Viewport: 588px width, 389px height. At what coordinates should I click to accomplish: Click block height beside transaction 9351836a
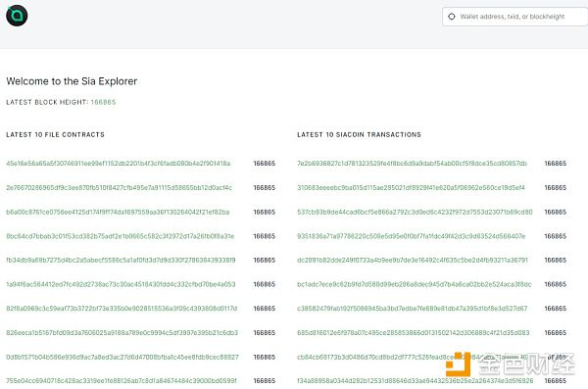pos(556,236)
